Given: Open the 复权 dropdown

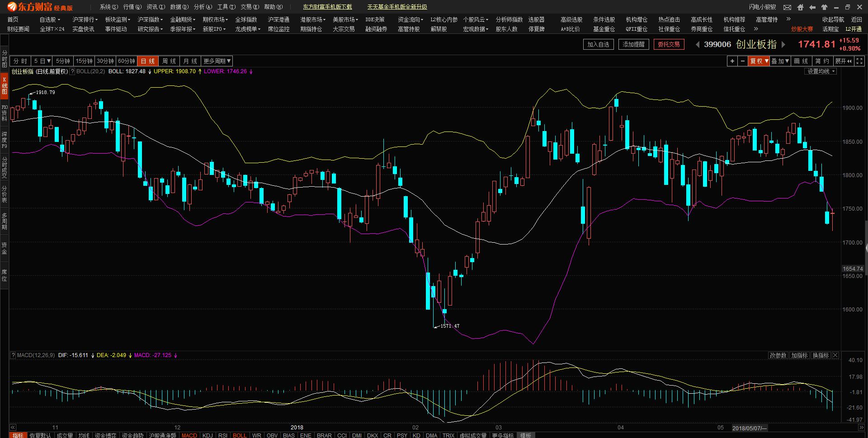Looking at the screenshot, I should 759,61.
